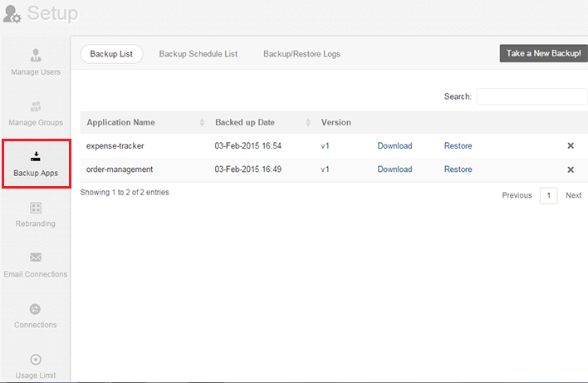Switch to Backup Schedule List tab
Viewport: 588px width, 383px height.
click(198, 54)
